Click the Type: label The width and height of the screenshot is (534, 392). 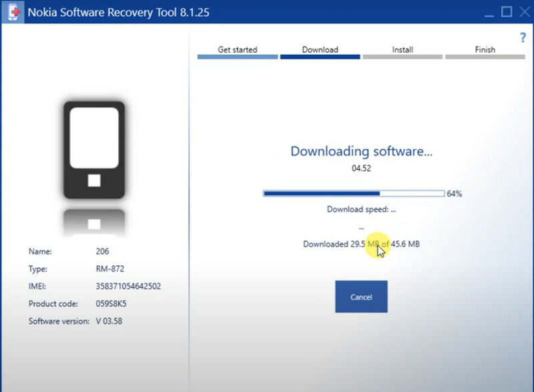tap(38, 269)
